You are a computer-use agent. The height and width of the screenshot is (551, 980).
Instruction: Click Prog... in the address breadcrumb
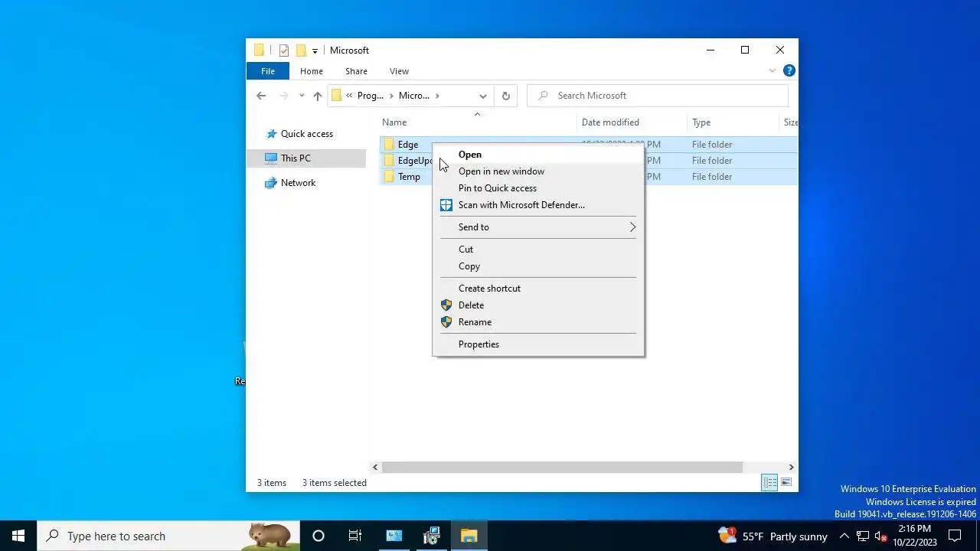(x=371, y=96)
